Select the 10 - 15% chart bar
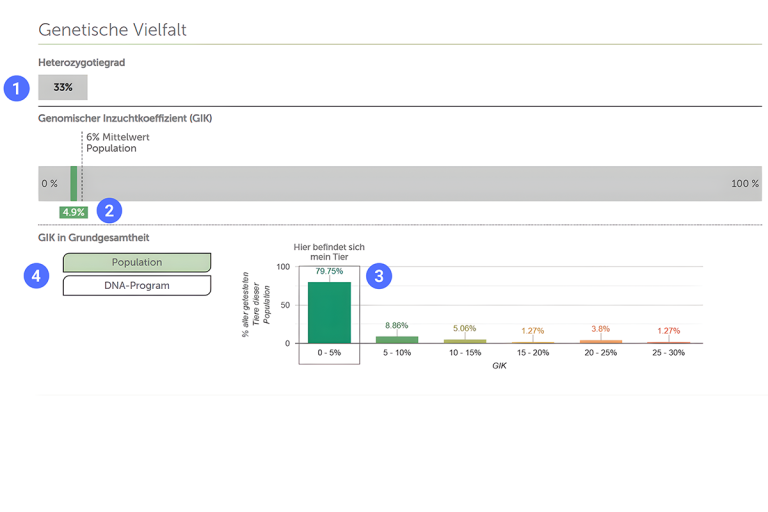 coord(465,341)
